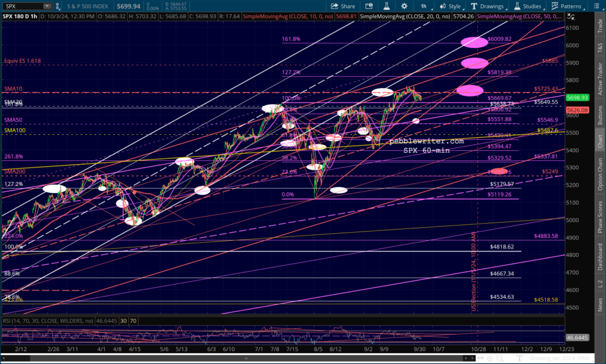Toggle the RSI overbought level 70 box
The image size is (606, 364).
pos(133,321)
